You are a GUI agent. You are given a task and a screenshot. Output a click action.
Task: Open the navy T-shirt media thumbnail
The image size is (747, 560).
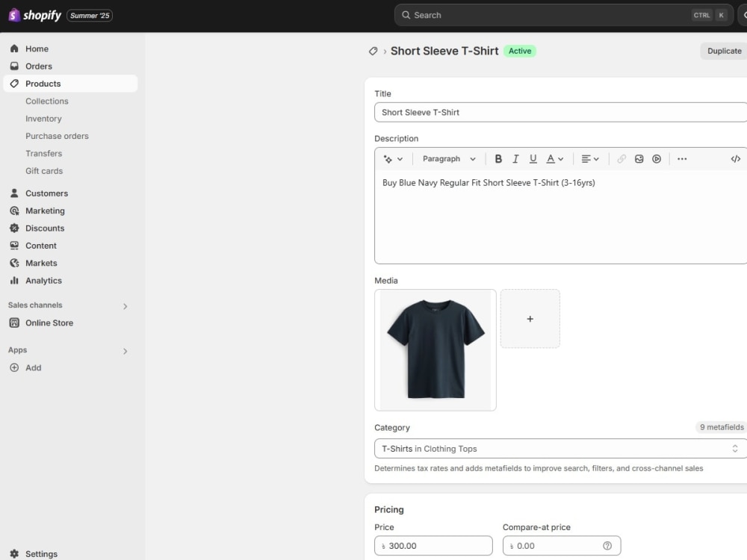point(436,350)
